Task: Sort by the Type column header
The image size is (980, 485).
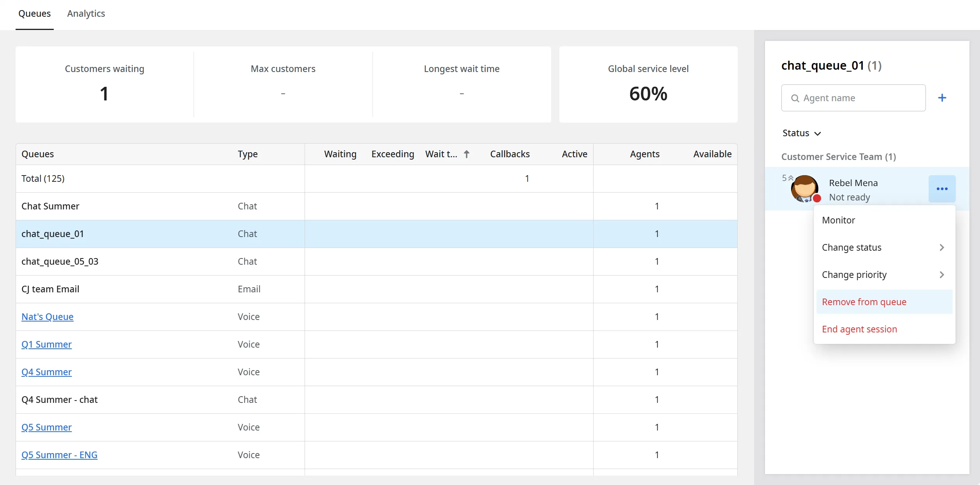Action: point(248,154)
